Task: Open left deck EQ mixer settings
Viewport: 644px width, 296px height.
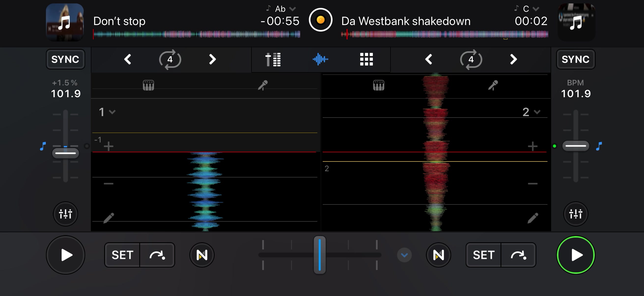Action: 66,214
